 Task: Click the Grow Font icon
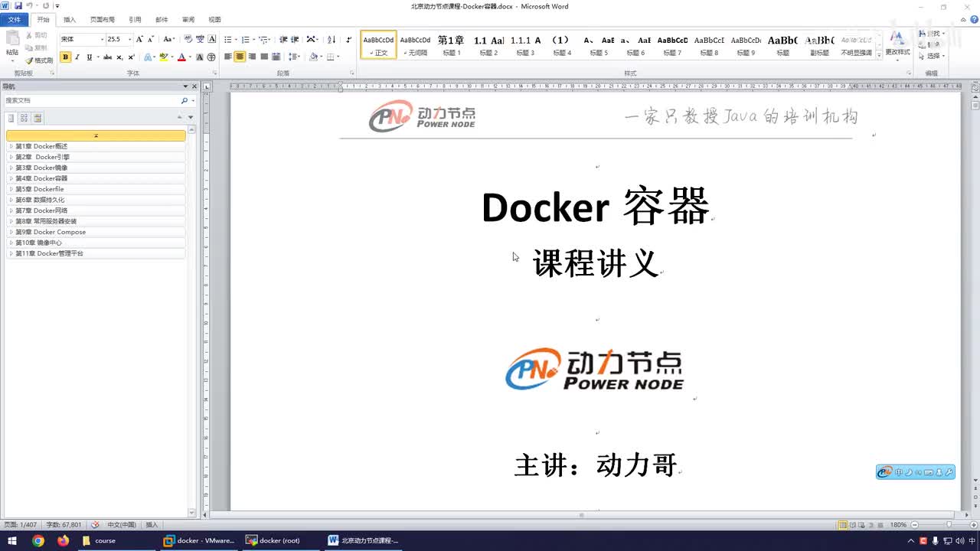(x=139, y=39)
